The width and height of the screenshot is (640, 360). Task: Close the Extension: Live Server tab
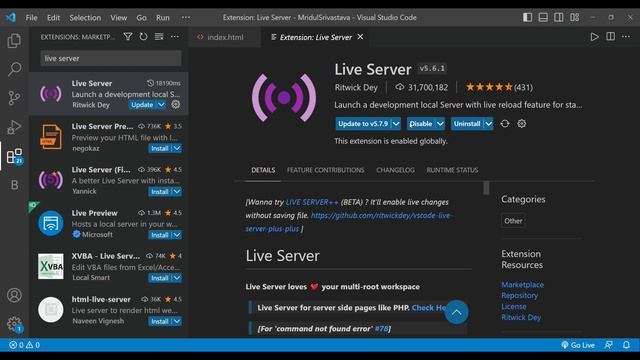[360, 37]
